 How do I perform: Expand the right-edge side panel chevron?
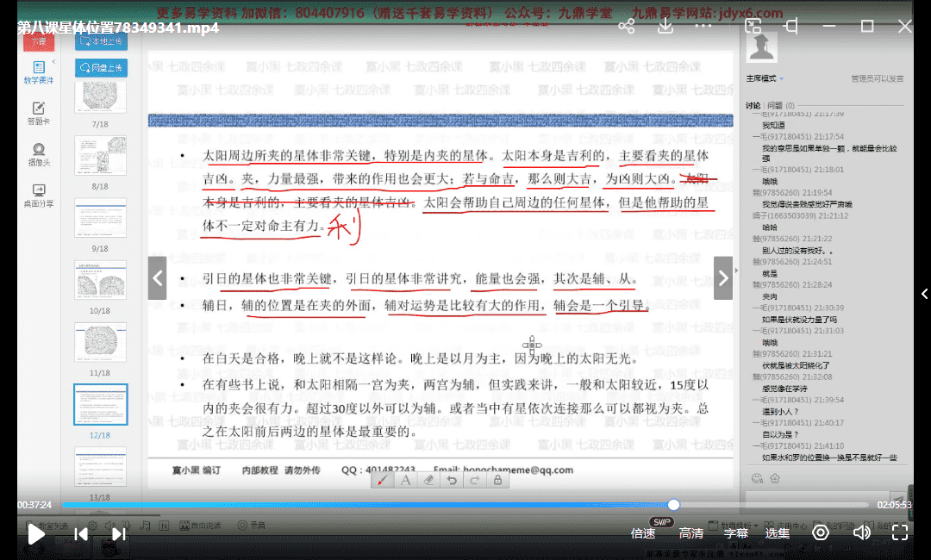click(x=924, y=294)
